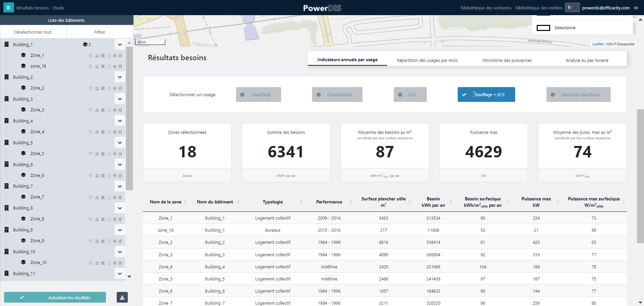
Task: Toggle selection of Zone_7 in building list
Action: 37,197
